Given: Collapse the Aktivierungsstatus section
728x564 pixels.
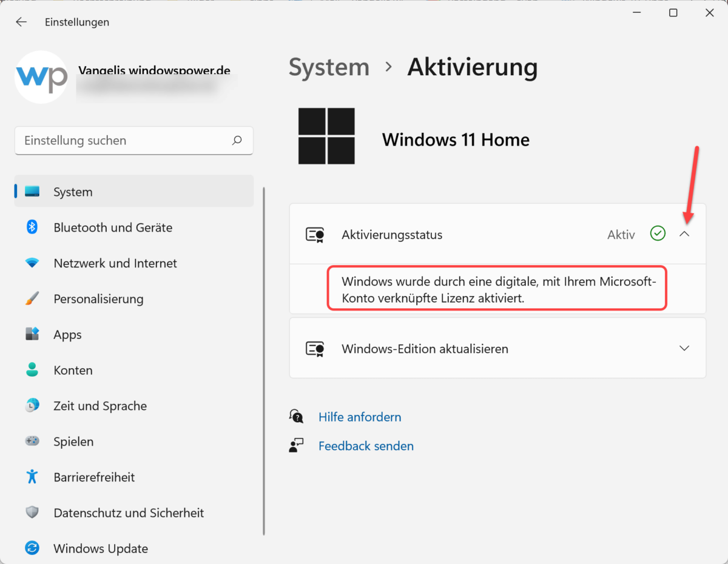Looking at the screenshot, I should pyautogui.click(x=684, y=233).
